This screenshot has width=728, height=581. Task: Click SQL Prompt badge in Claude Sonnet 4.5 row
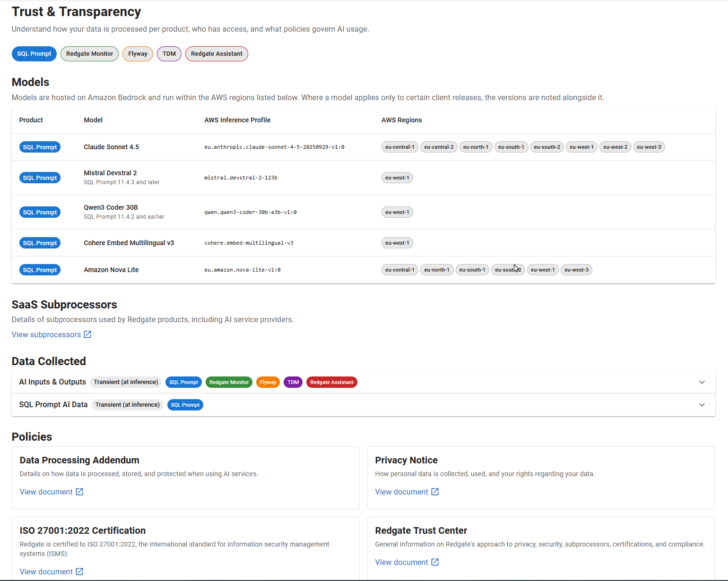(40, 147)
